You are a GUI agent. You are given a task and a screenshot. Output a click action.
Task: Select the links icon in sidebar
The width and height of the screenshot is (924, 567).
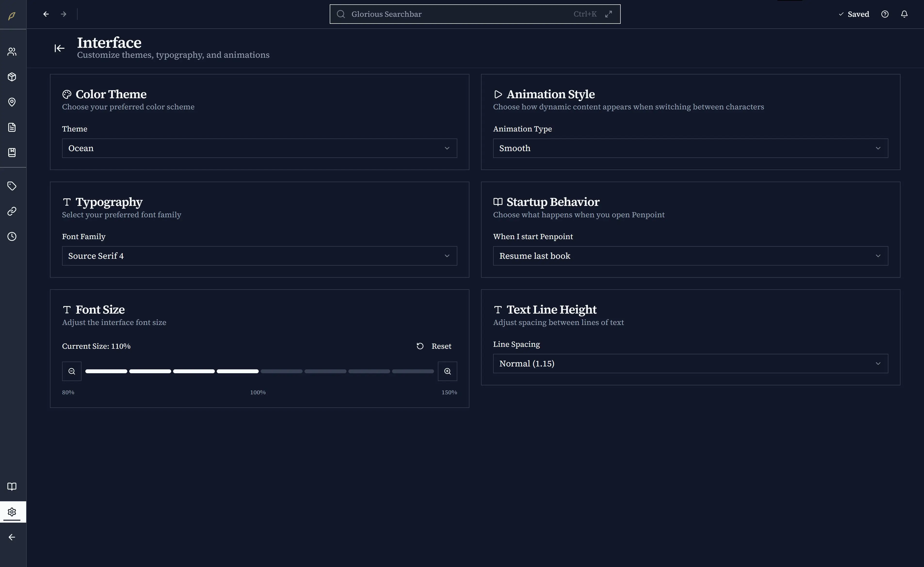pos(12,211)
